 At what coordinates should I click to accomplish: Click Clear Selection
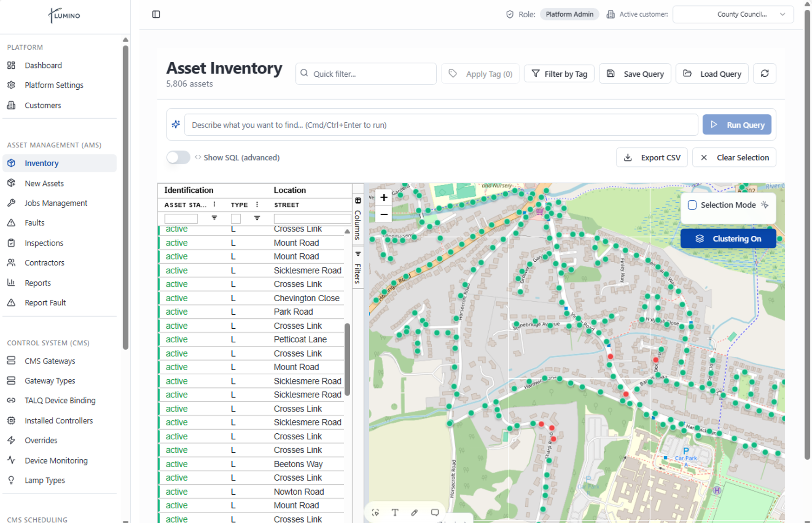click(x=734, y=158)
